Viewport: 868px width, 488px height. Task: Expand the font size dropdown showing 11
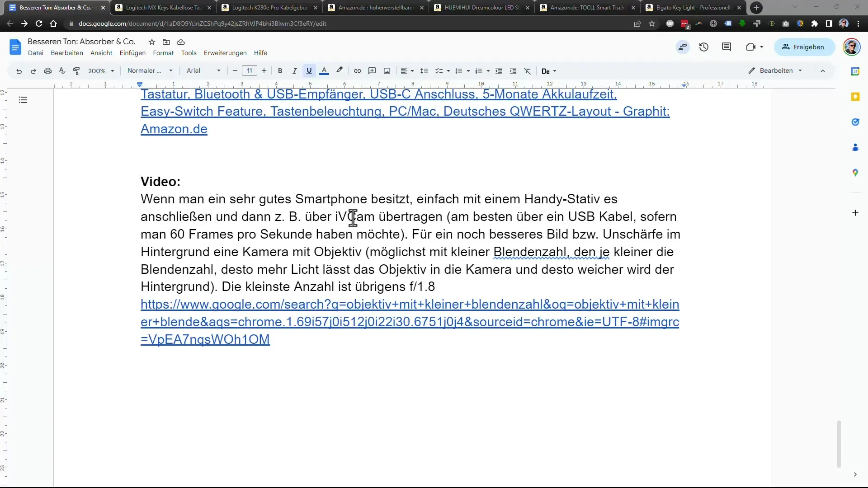point(249,70)
